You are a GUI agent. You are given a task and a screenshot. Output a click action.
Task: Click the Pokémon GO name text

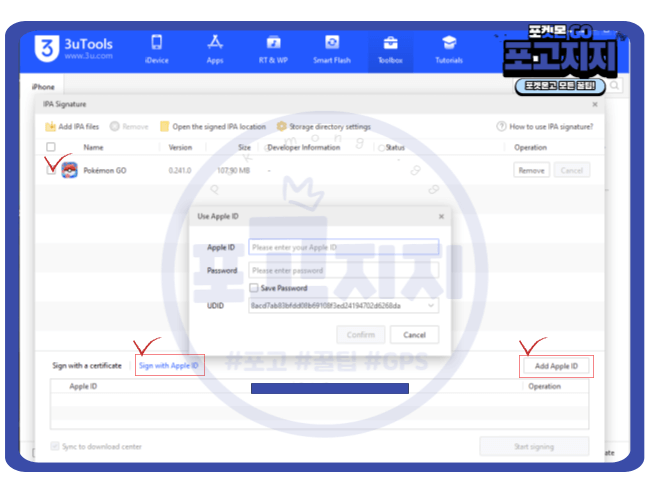105,170
